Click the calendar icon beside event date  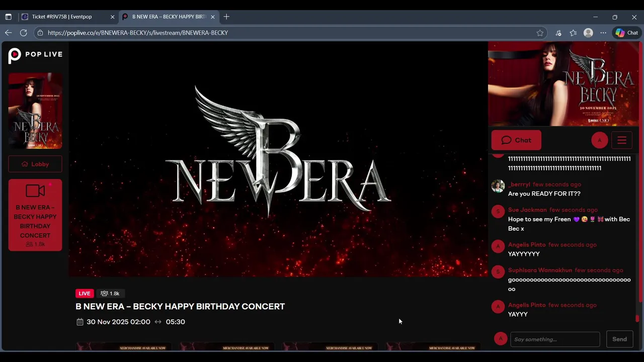coord(79,322)
